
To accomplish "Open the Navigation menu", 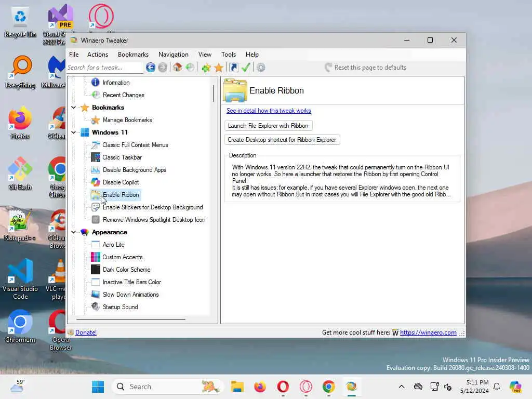I will click(x=174, y=54).
